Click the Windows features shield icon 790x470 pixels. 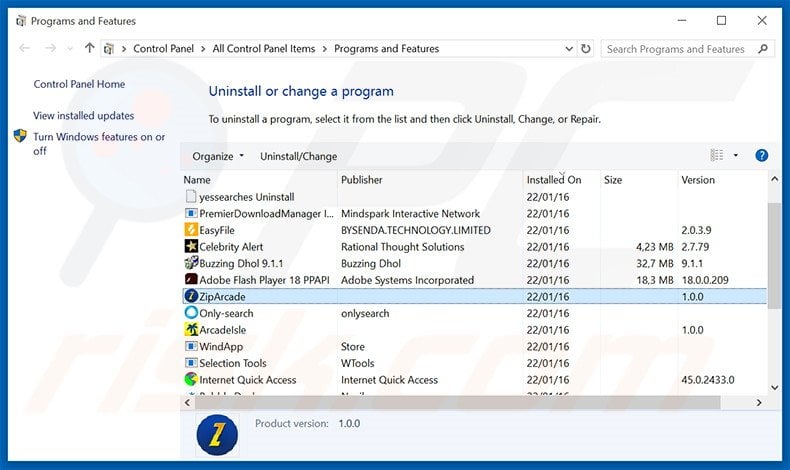20,136
